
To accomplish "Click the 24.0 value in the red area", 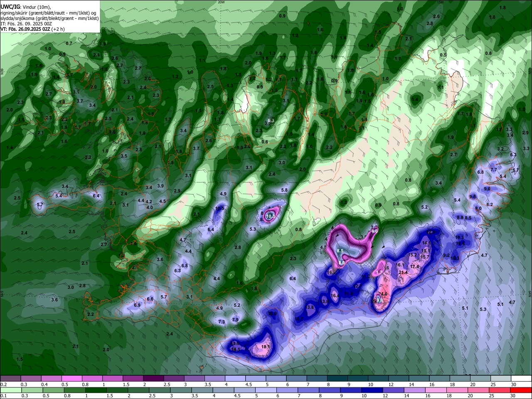I will coord(383,294).
